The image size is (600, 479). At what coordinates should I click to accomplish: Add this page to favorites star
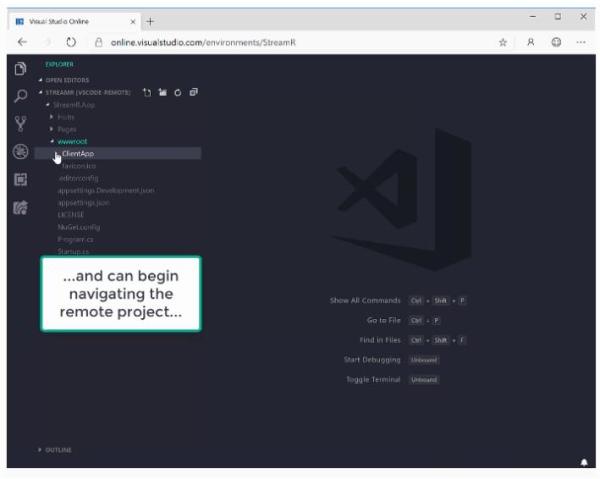[x=503, y=42]
